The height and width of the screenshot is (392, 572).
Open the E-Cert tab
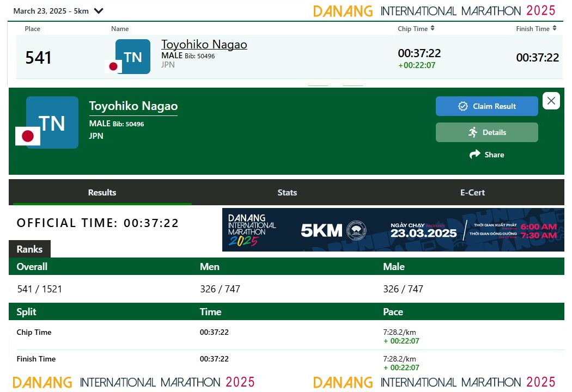pos(472,192)
